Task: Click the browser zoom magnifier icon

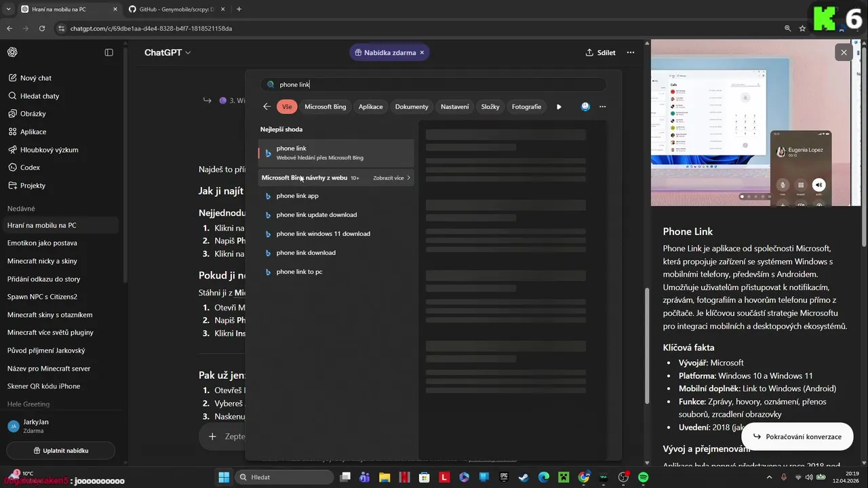Action: click(787, 28)
